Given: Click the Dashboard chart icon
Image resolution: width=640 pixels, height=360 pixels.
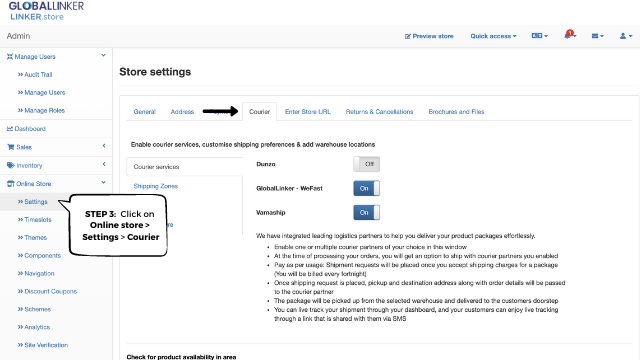Looking at the screenshot, I should pyautogui.click(x=10, y=129).
